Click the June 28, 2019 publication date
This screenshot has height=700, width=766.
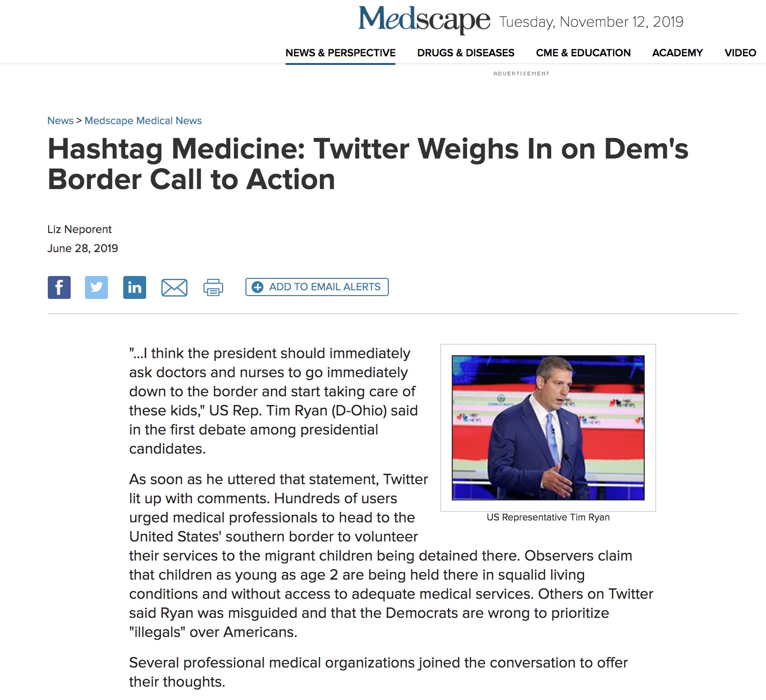point(83,248)
